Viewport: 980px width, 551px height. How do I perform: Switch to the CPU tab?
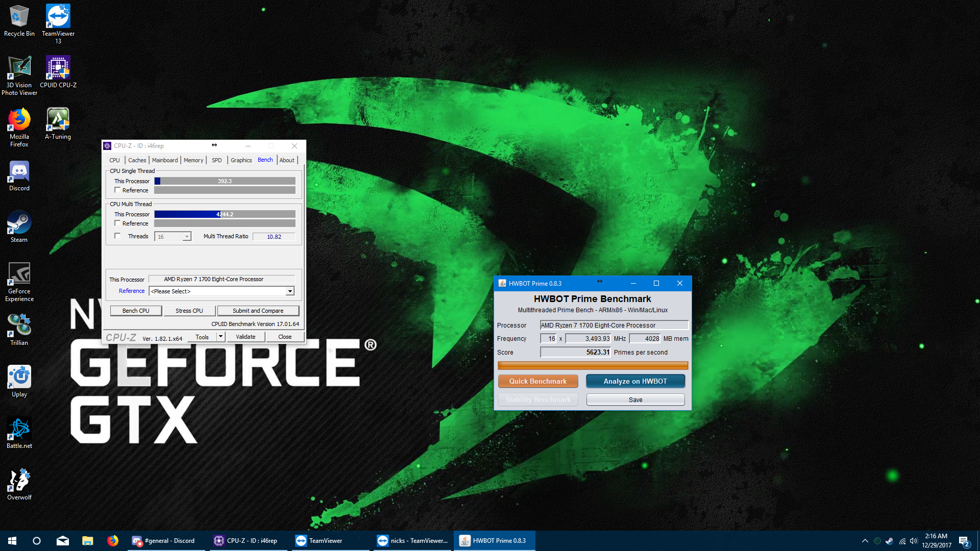coord(114,160)
